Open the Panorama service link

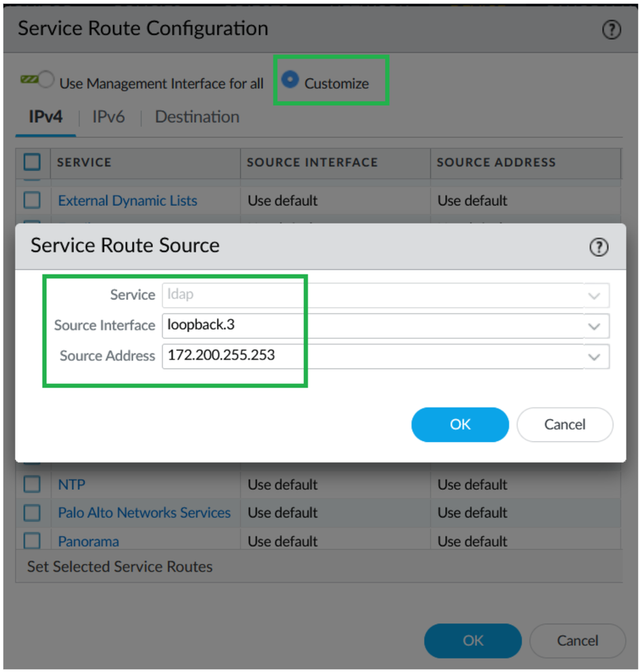click(x=89, y=541)
